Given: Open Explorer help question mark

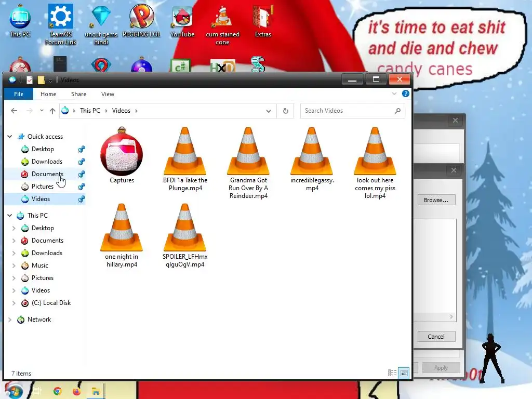Looking at the screenshot, I should [405, 94].
